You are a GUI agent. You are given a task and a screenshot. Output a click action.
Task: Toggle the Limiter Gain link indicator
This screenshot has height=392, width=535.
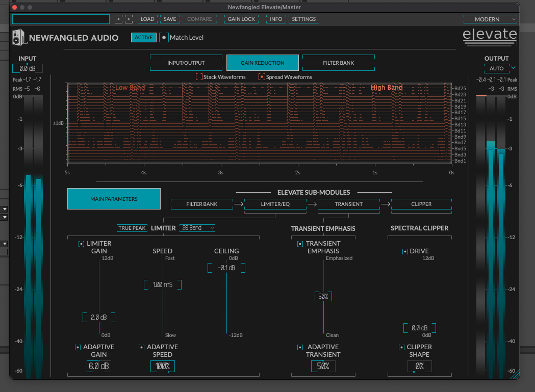point(81,244)
